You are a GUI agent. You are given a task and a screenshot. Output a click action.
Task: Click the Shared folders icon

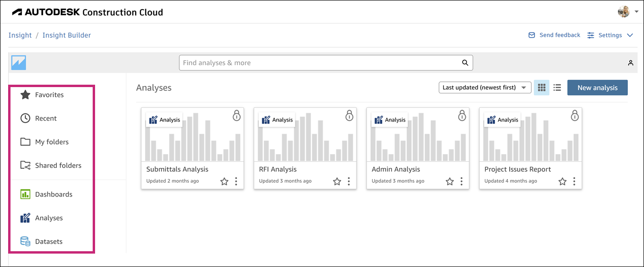(x=25, y=166)
